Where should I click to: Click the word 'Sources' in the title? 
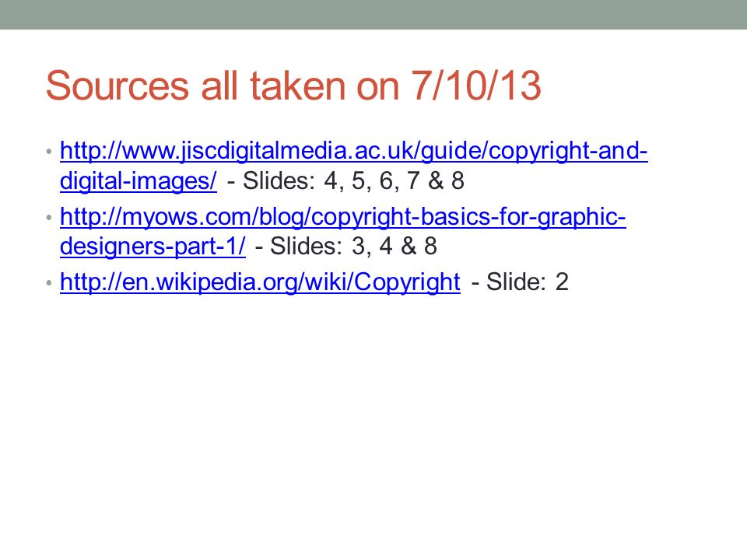(x=117, y=86)
